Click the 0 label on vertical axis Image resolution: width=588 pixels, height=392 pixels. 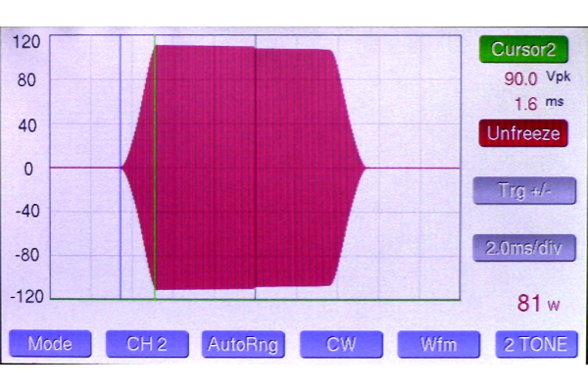click(x=28, y=170)
